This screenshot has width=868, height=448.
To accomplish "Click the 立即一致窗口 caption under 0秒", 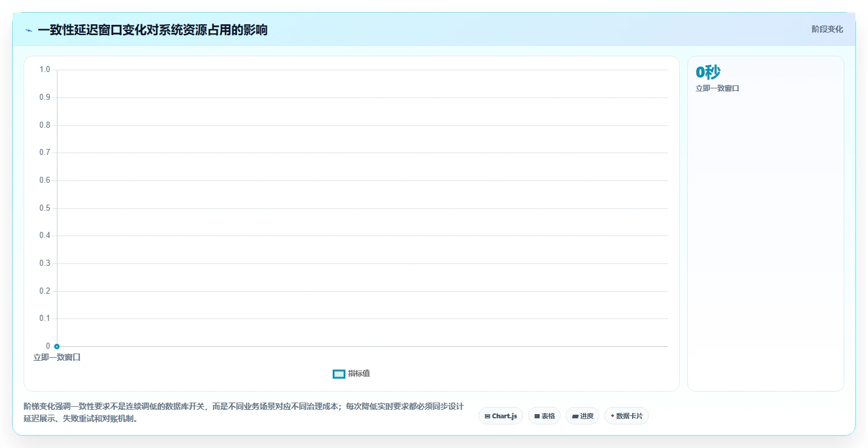I will pos(717,88).
